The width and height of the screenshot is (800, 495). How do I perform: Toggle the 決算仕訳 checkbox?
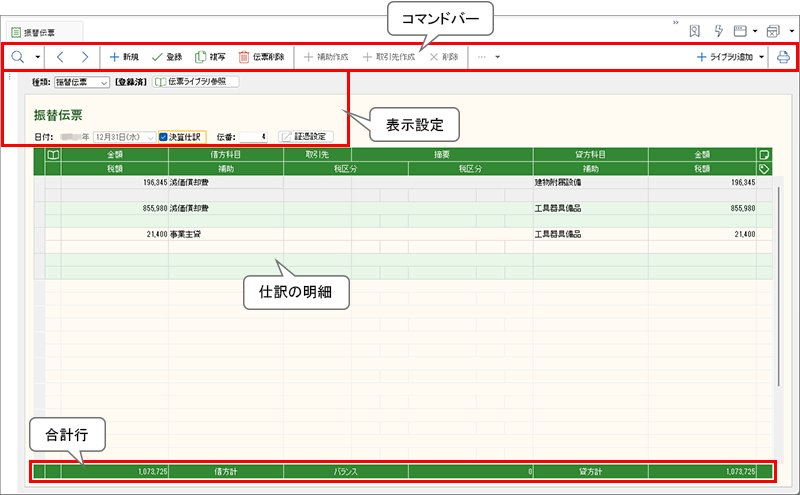pos(165,136)
